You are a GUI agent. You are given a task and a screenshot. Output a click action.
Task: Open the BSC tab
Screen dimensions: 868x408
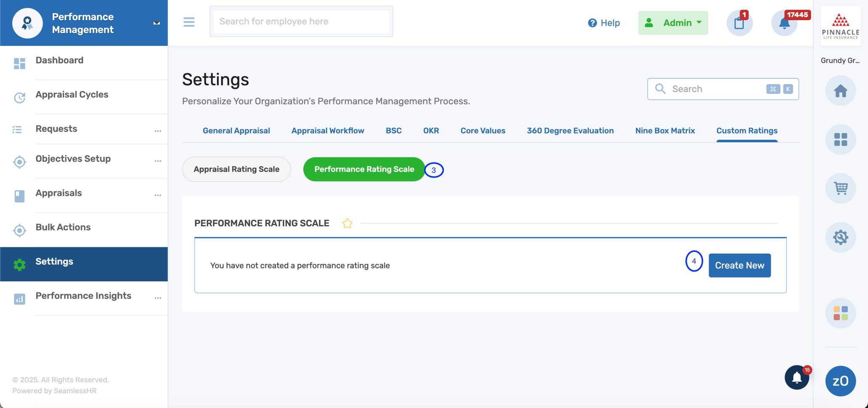point(394,131)
